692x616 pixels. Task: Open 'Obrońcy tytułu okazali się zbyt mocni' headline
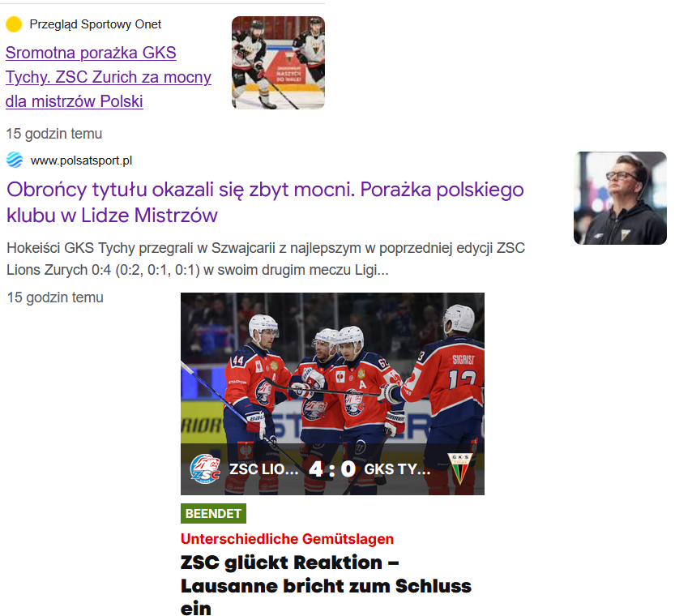point(265,203)
